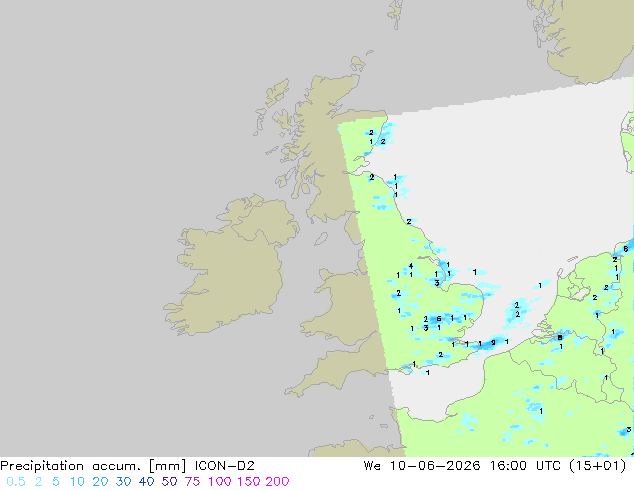Pick the purple 50 legend value

[169, 482]
